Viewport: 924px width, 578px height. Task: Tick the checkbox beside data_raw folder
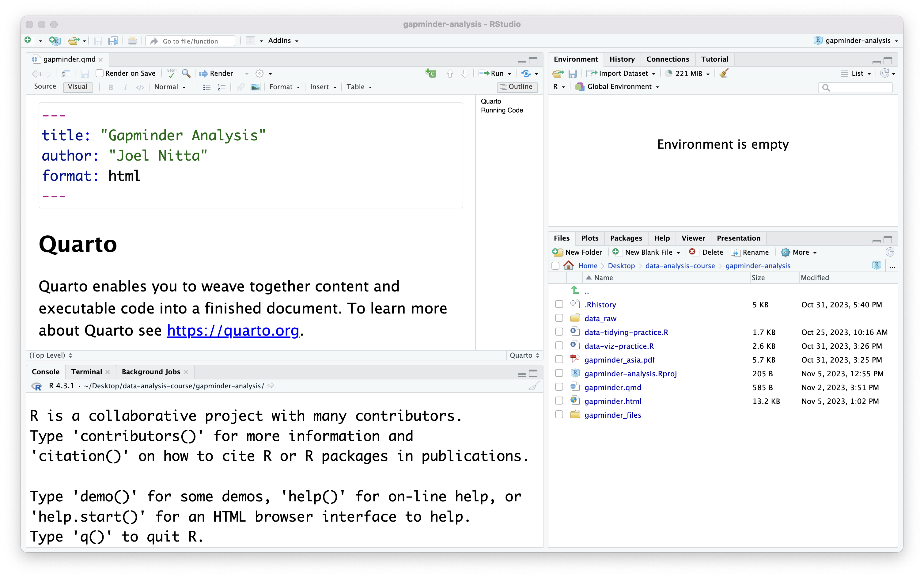click(559, 318)
